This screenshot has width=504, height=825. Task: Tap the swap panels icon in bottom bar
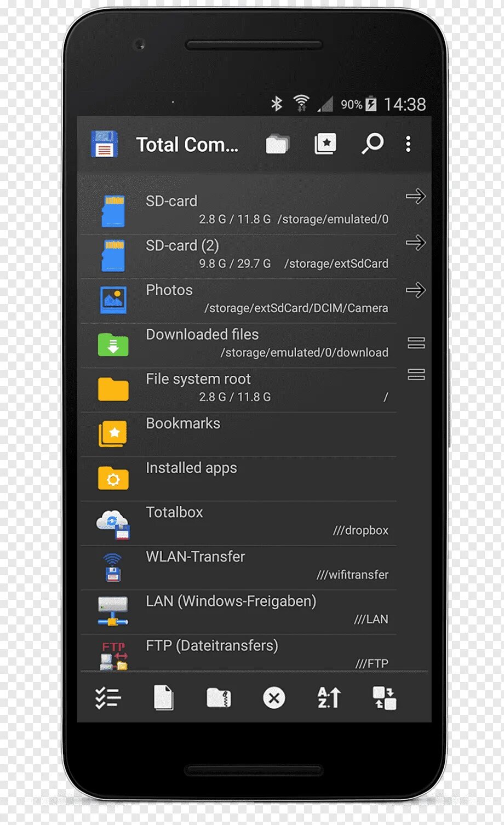pos(384,698)
